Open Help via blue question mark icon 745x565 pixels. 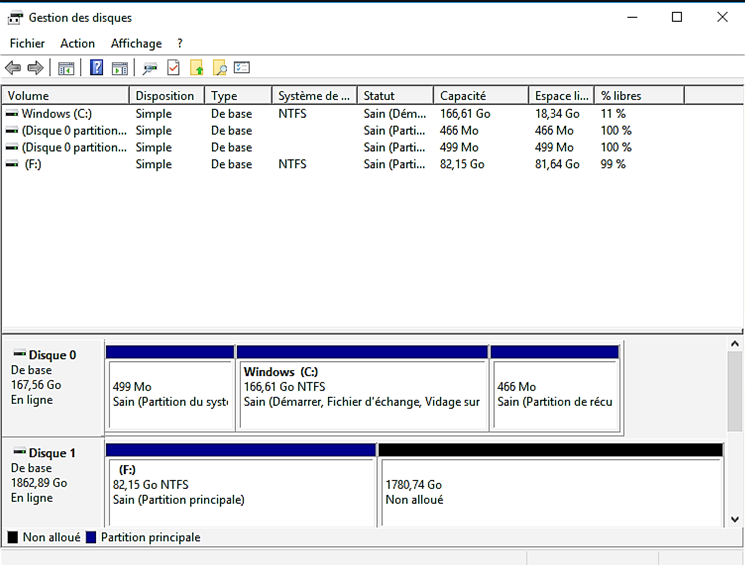click(97, 68)
